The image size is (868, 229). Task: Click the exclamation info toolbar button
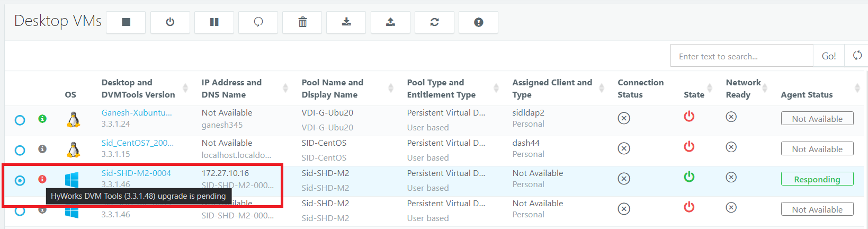pyautogui.click(x=478, y=22)
